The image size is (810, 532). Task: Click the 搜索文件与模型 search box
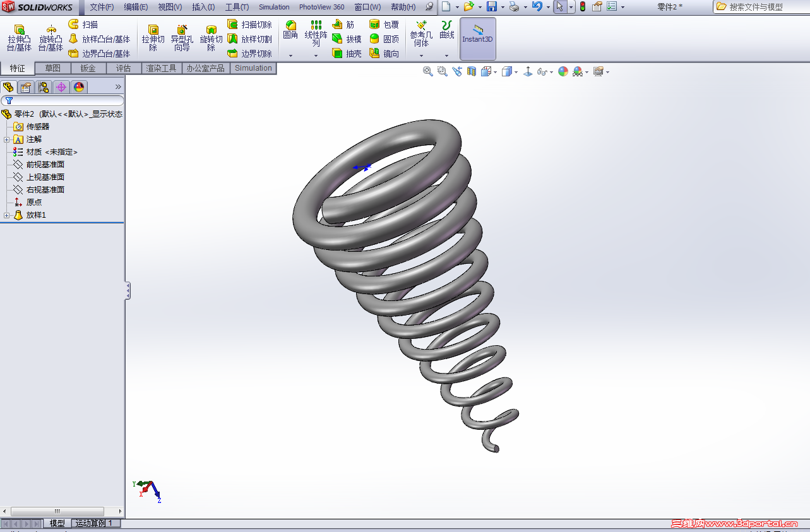click(761, 7)
